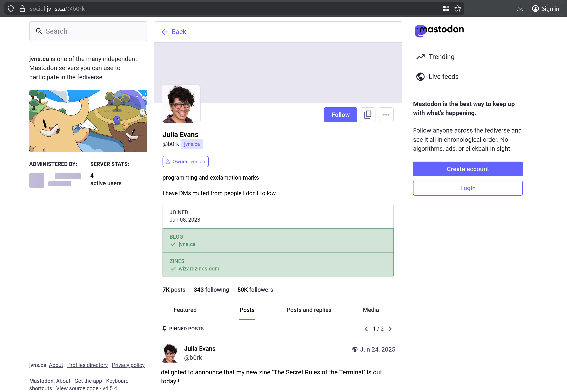Open Live feeds via the globe icon
This screenshot has height=392, width=567.
click(420, 76)
